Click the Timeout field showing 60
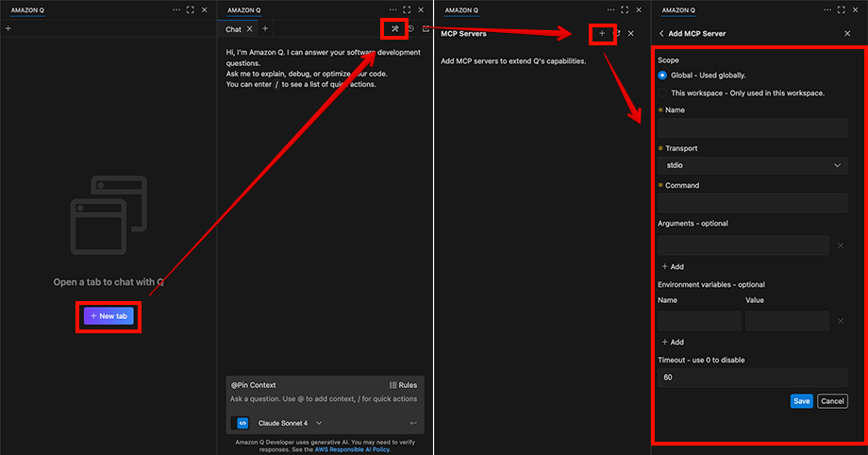The image size is (868, 455). (x=752, y=378)
